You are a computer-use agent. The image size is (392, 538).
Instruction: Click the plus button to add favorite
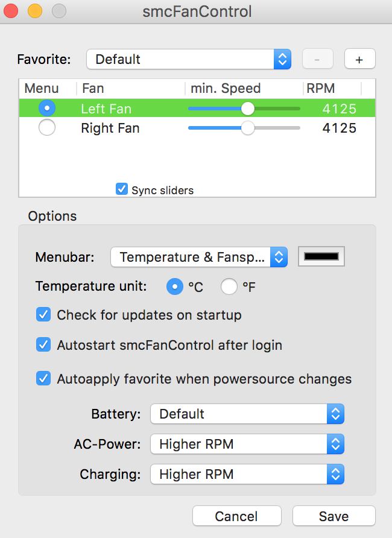(x=359, y=59)
